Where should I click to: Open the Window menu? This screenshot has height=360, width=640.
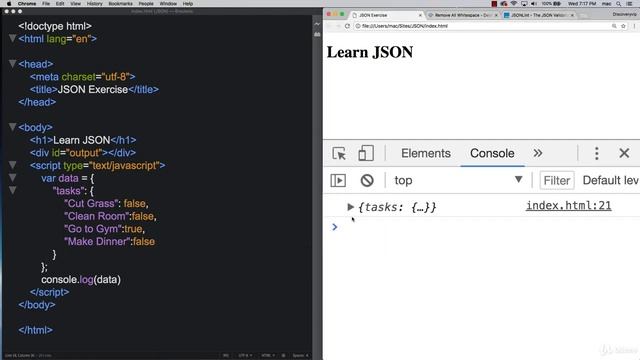tap(168, 4)
